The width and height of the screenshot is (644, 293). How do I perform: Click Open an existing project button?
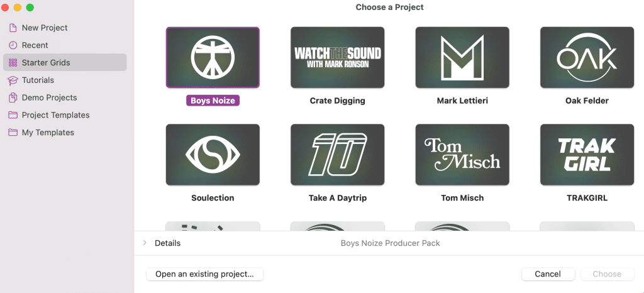coord(204,274)
